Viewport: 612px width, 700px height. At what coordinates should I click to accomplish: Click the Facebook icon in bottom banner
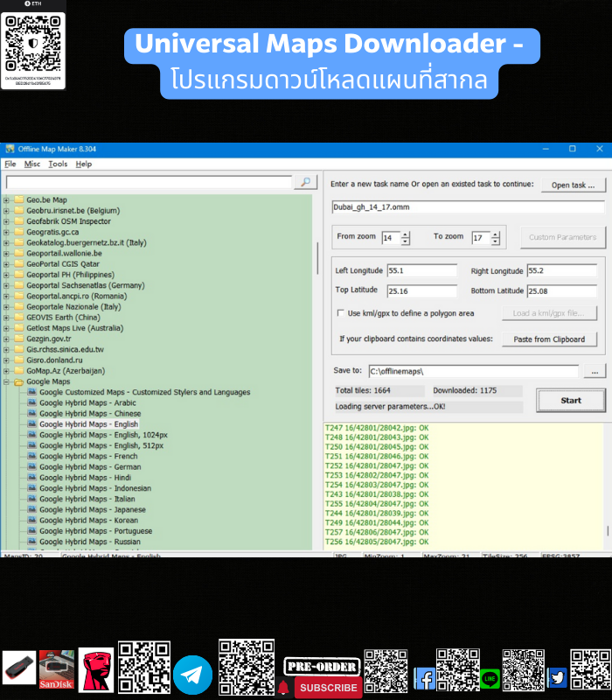[x=424, y=679]
